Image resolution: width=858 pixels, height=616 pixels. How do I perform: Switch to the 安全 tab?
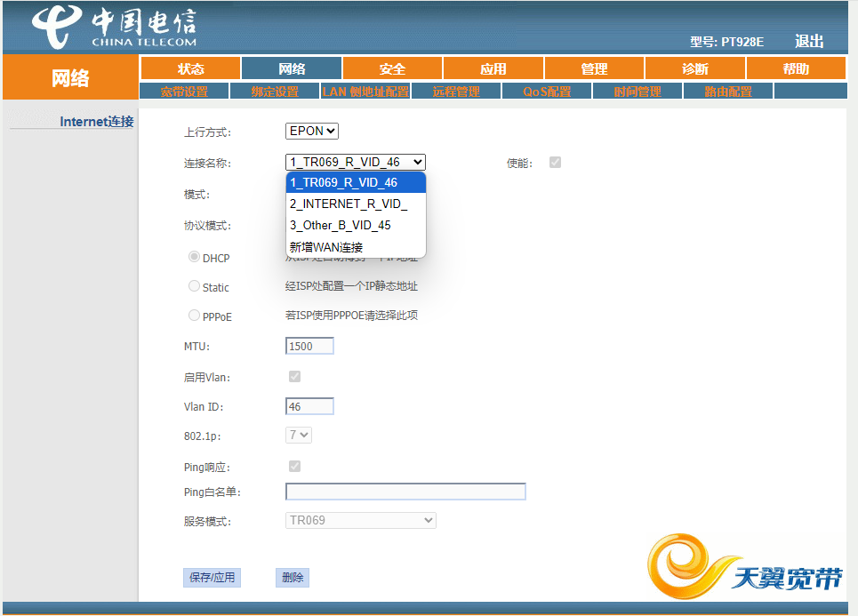(x=392, y=68)
